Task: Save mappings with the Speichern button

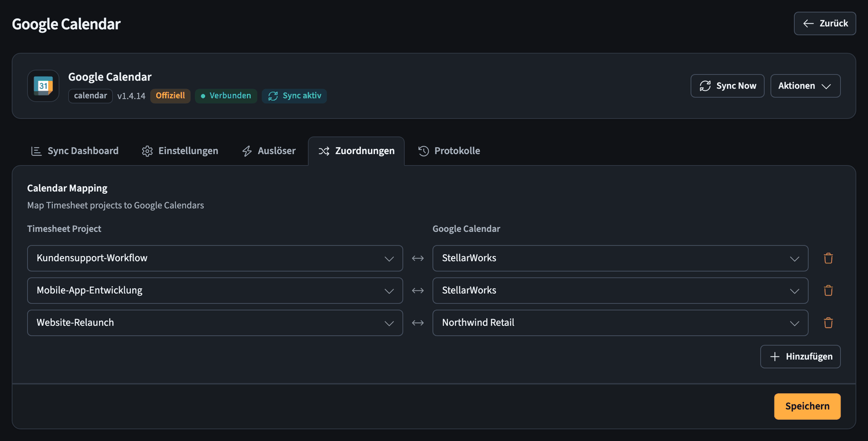Action: click(807, 406)
